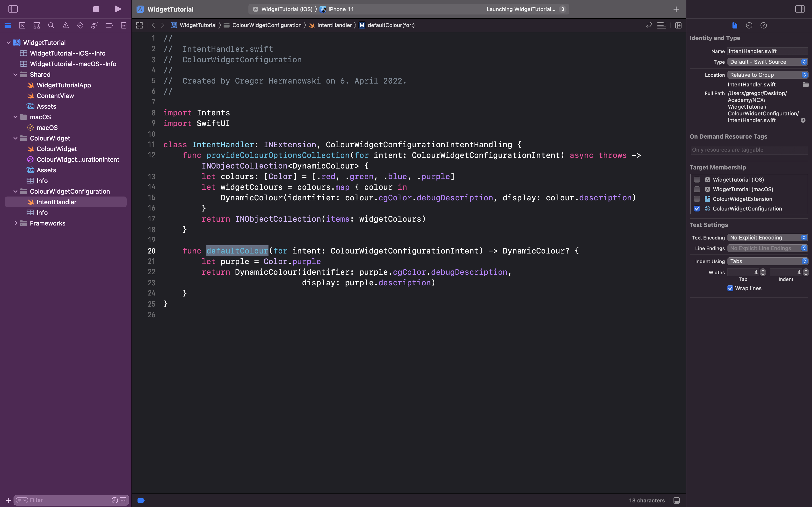This screenshot has height=507, width=812.
Task: Select the Navigator/sidebar toggle icon
Action: [13, 9]
